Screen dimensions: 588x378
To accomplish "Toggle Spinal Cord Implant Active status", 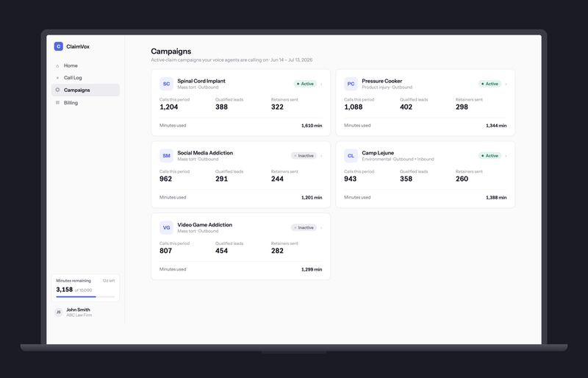I will point(305,84).
